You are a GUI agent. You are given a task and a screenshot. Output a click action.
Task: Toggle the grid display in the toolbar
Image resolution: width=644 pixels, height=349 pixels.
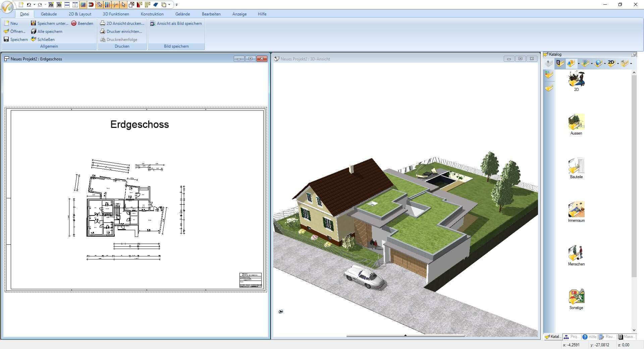(x=83, y=5)
